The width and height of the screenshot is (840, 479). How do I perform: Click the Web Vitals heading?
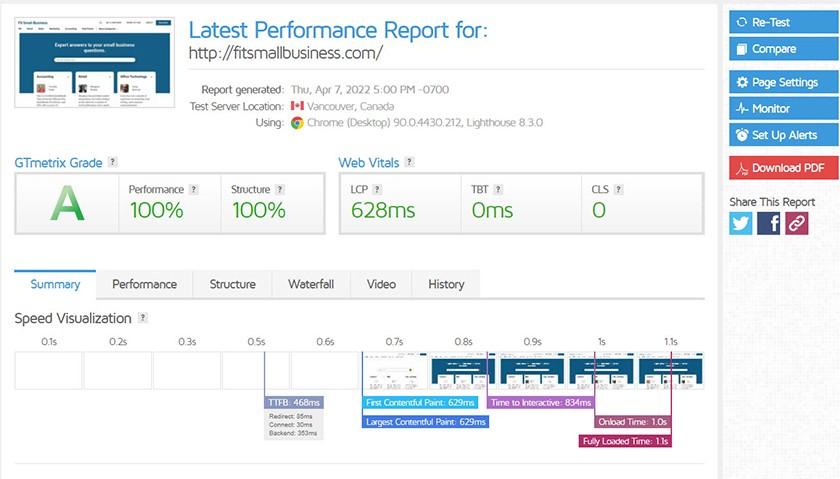pos(369,163)
